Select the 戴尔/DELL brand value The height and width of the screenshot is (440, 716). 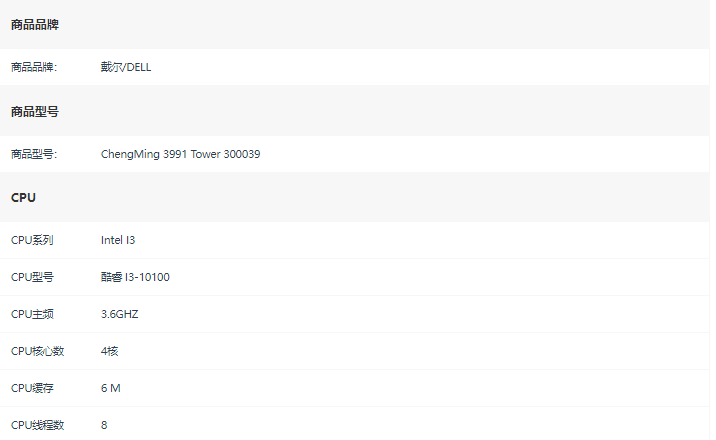click(x=126, y=67)
